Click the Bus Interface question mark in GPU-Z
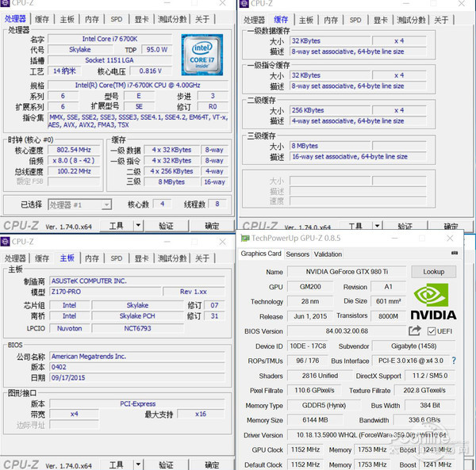Viewport: 476px width, 470px height. coord(454,361)
